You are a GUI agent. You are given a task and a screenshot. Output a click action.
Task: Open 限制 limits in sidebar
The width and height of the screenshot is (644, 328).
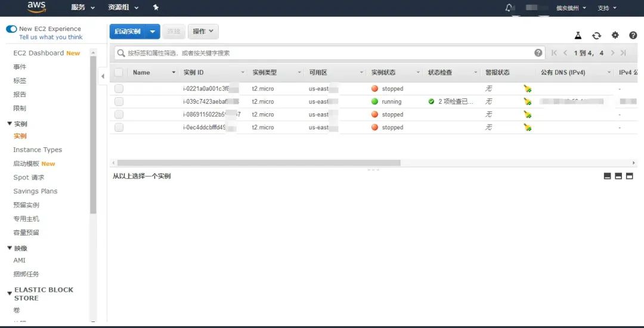click(20, 109)
